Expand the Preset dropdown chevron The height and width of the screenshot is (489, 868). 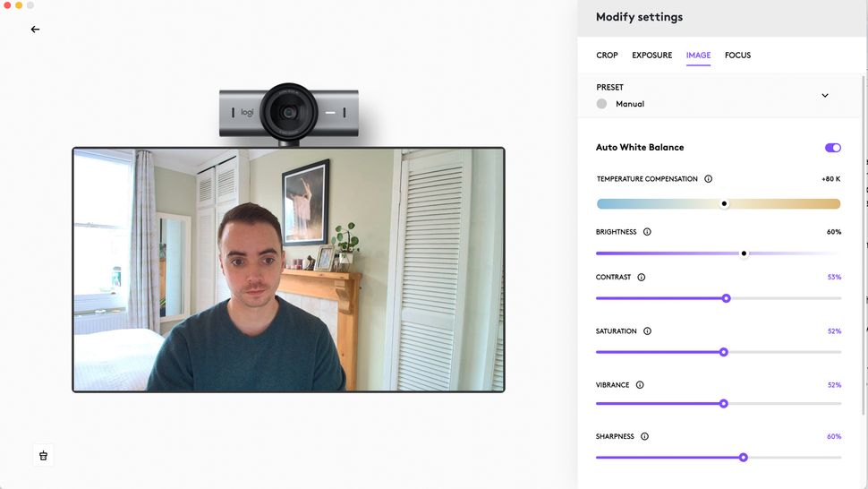click(825, 95)
